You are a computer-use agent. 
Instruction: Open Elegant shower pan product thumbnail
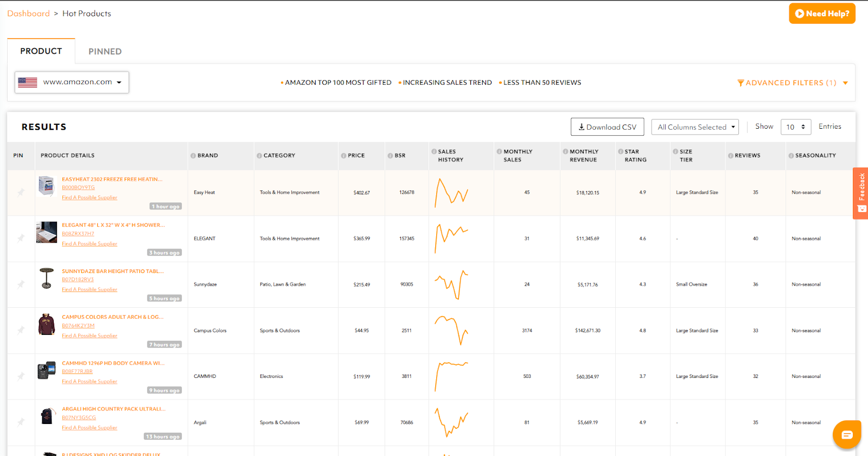pyautogui.click(x=47, y=232)
